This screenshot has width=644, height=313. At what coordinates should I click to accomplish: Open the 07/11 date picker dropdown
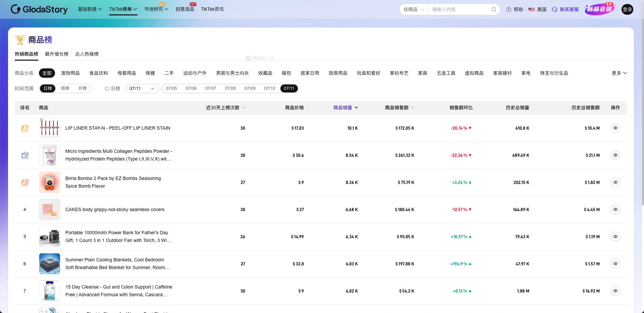click(x=142, y=88)
